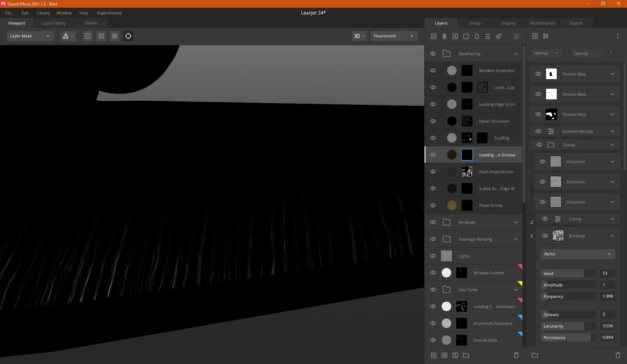Hide the Random Scratches layer

pyautogui.click(x=433, y=70)
